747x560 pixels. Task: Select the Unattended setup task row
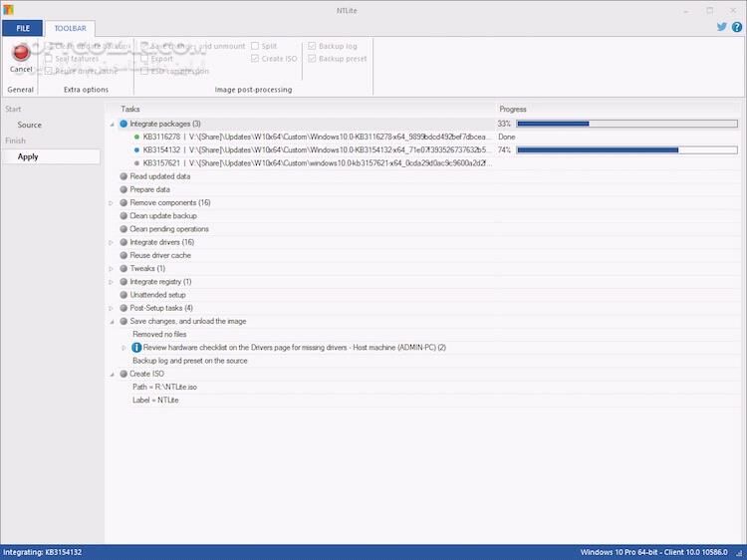coord(157,295)
